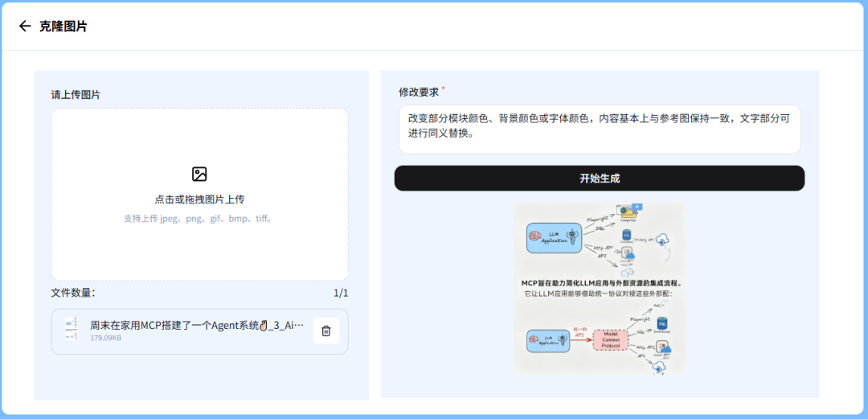Click the image upload icon

point(199,174)
